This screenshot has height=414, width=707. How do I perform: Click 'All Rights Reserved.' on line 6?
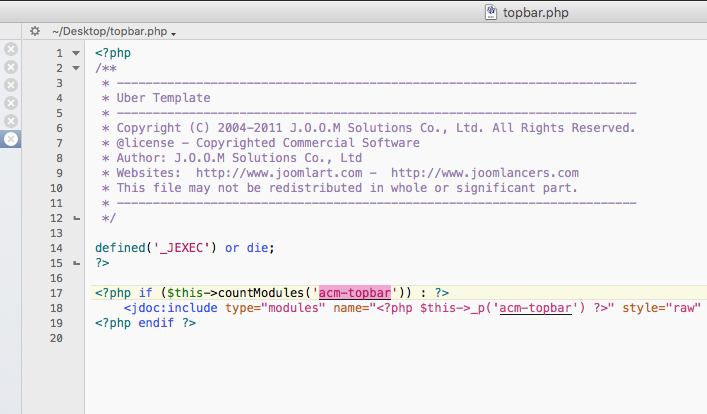(x=564, y=128)
